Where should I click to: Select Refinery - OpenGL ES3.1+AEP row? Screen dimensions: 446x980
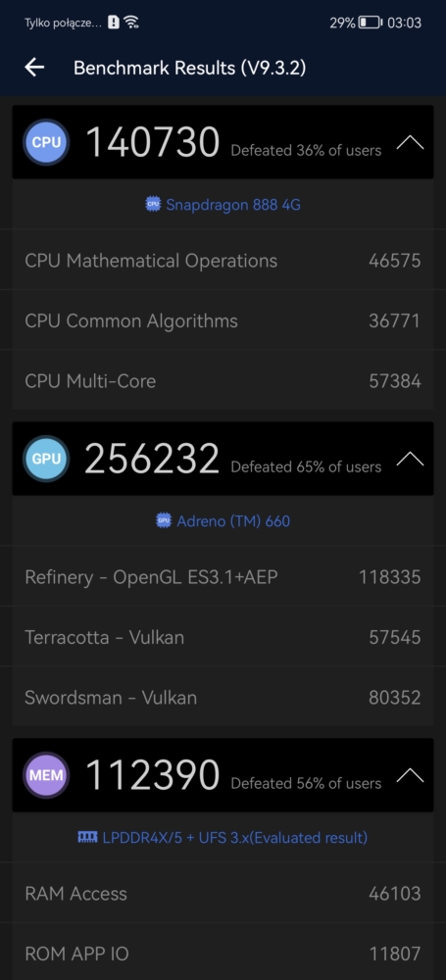click(x=223, y=577)
